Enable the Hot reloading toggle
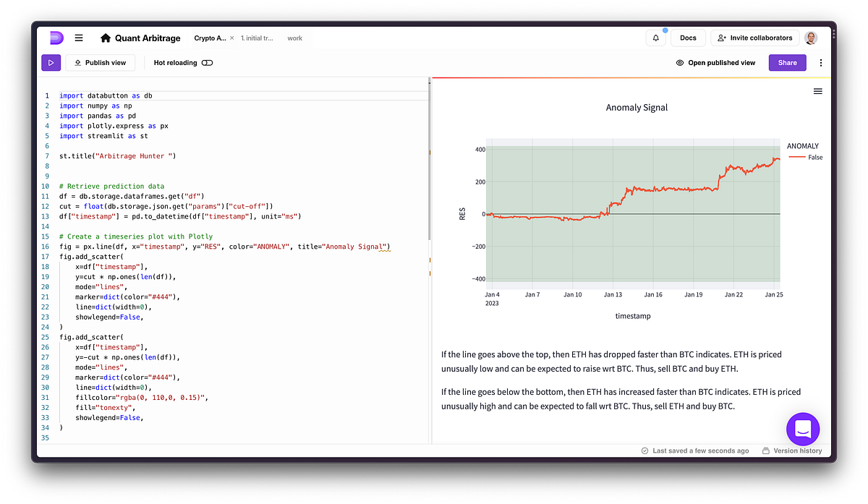868x504 pixels. 206,63
